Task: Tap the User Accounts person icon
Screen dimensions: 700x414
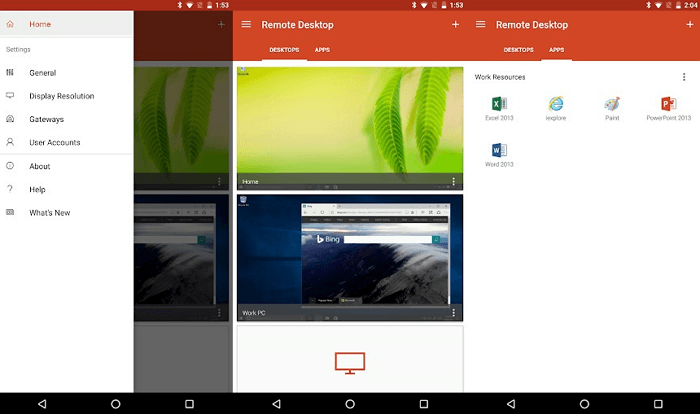Action: pyautogui.click(x=10, y=142)
